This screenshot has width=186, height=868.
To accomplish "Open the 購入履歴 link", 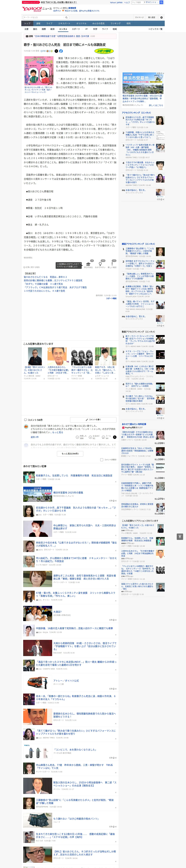I will (x=152, y=18).
